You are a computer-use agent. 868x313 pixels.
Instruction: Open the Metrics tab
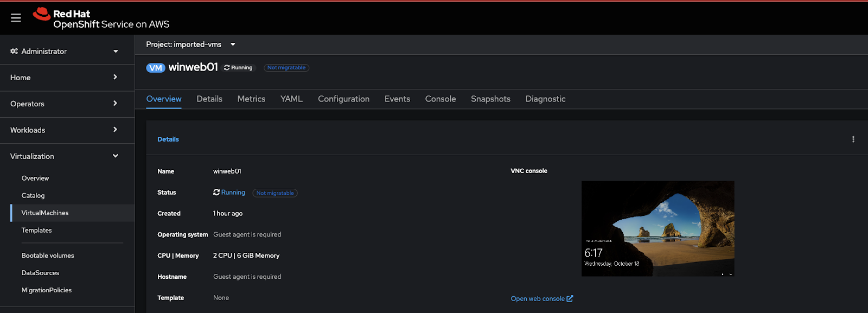coord(251,99)
